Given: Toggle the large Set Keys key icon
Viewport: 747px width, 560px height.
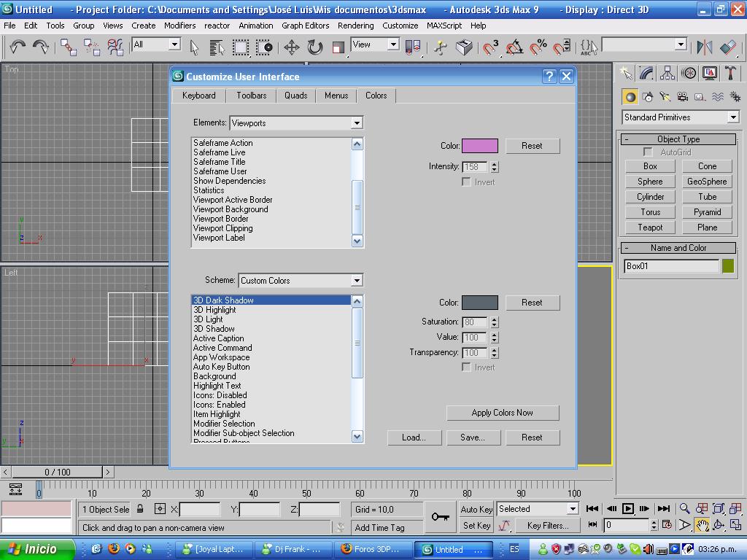Looking at the screenshot, I should pyautogui.click(x=440, y=517).
